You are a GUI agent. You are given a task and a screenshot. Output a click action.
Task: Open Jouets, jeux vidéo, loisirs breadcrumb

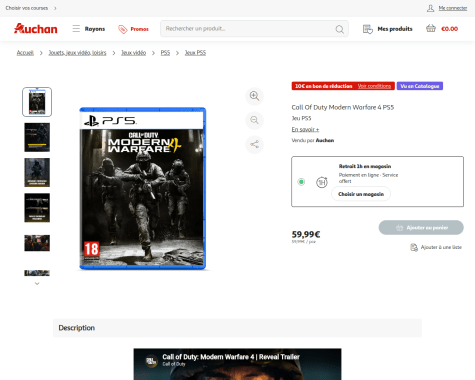(x=77, y=53)
